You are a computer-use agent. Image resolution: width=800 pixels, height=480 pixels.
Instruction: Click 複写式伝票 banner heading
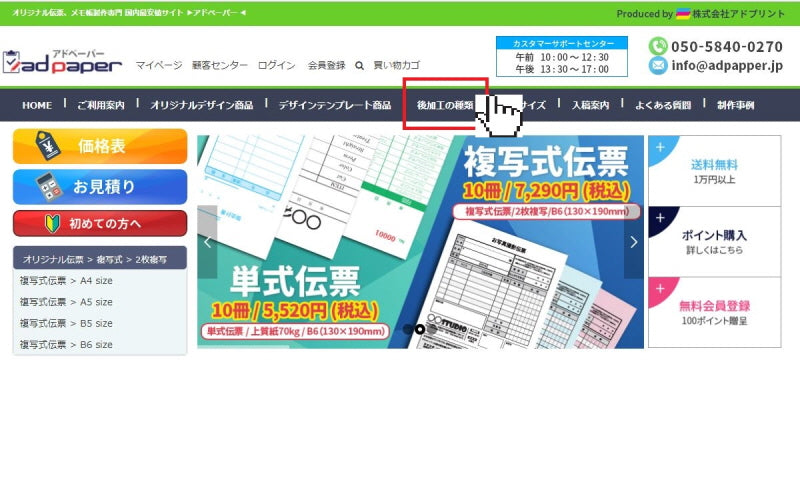point(545,163)
